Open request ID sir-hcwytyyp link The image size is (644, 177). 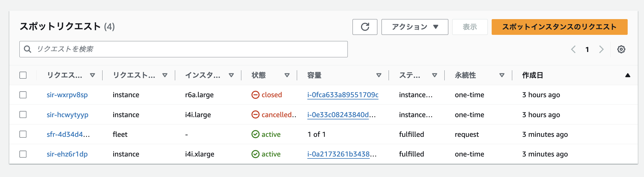click(x=68, y=115)
